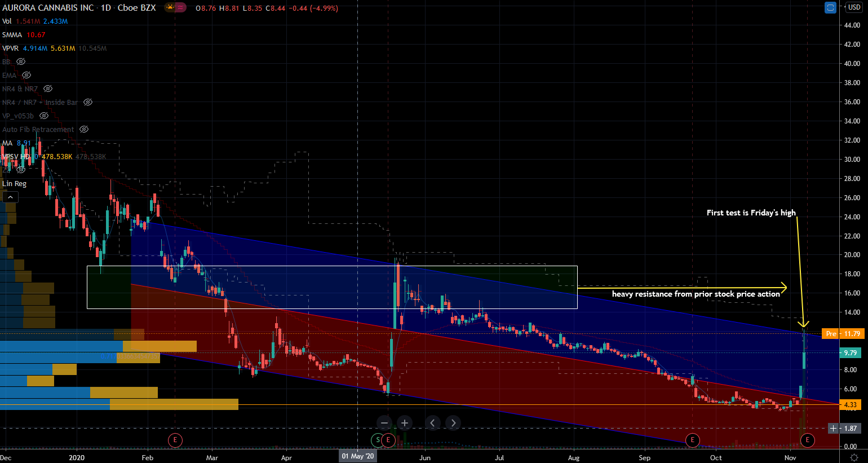This screenshot has height=463, width=868.
Task: Click the green S split marker
Action: [x=378, y=440]
